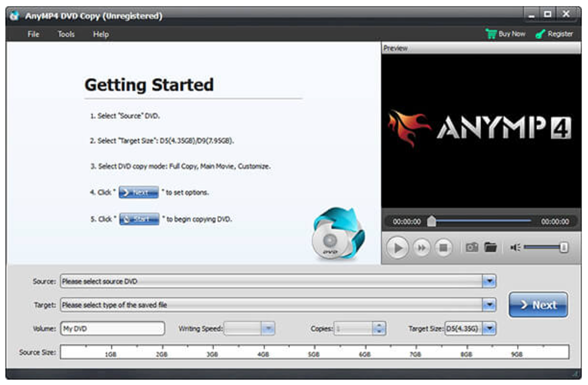
Task: Click the window resize grip corner
Action: (576, 374)
